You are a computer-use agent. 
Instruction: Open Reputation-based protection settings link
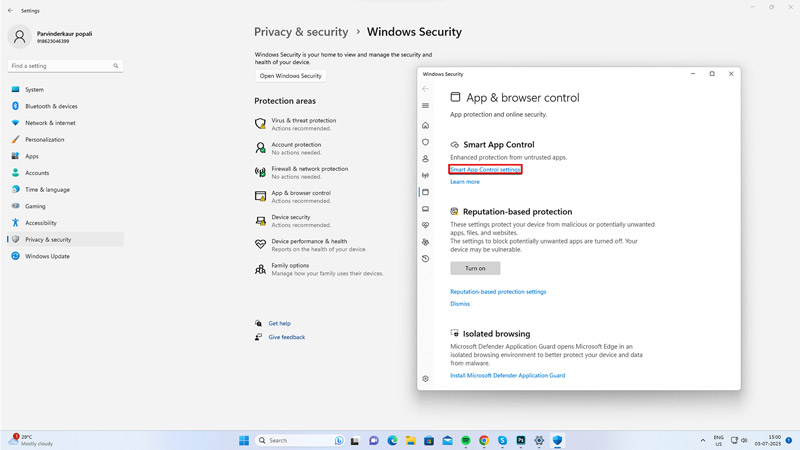(498, 292)
